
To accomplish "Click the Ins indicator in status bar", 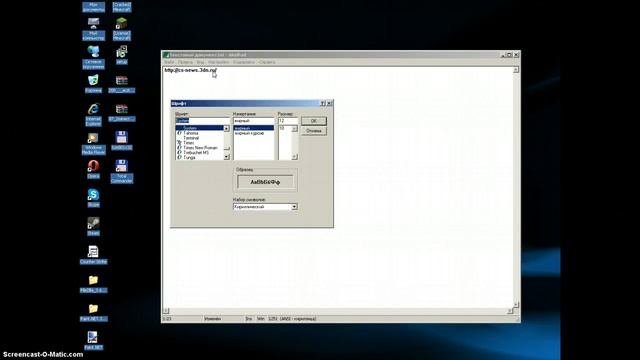I will pyautogui.click(x=249, y=319).
